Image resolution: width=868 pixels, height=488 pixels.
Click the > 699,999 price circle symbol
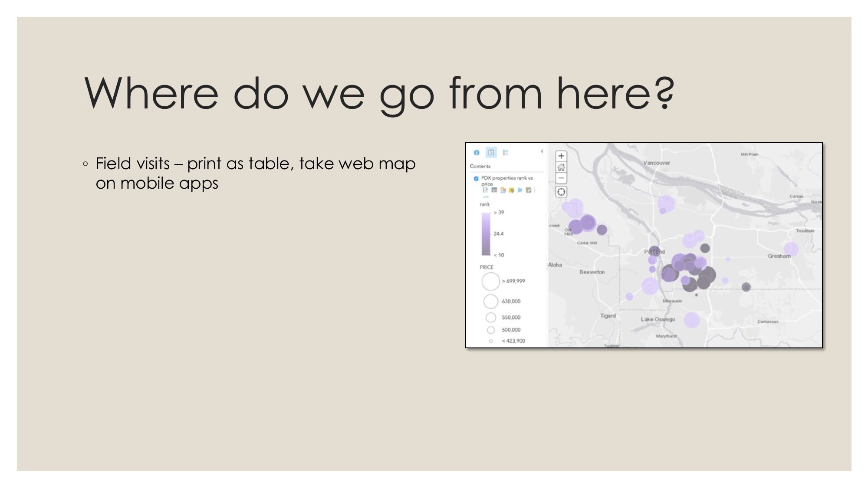pyautogui.click(x=491, y=281)
